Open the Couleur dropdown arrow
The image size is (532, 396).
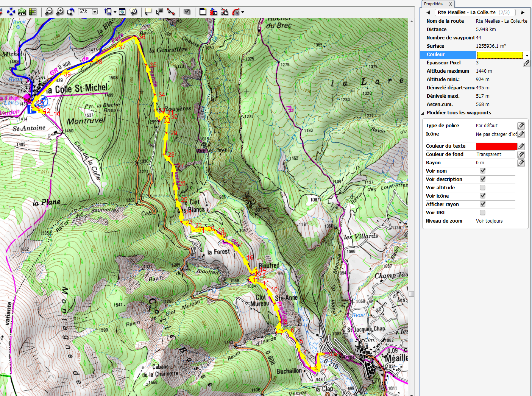click(527, 55)
